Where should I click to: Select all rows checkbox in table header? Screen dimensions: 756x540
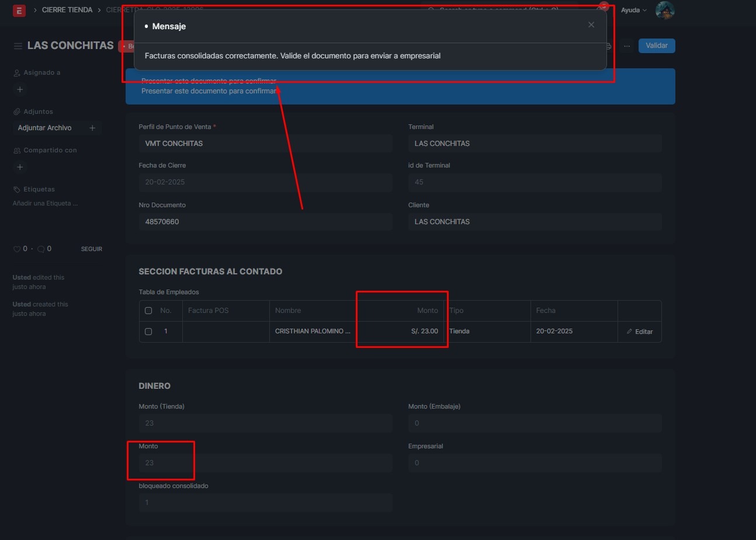pyautogui.click(x=148, y=311)
